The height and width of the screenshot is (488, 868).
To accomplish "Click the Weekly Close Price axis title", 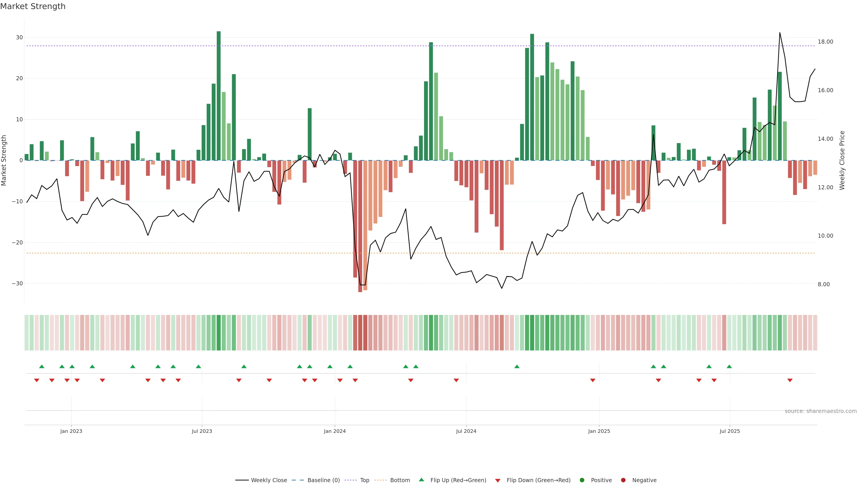I will [842, 160].
